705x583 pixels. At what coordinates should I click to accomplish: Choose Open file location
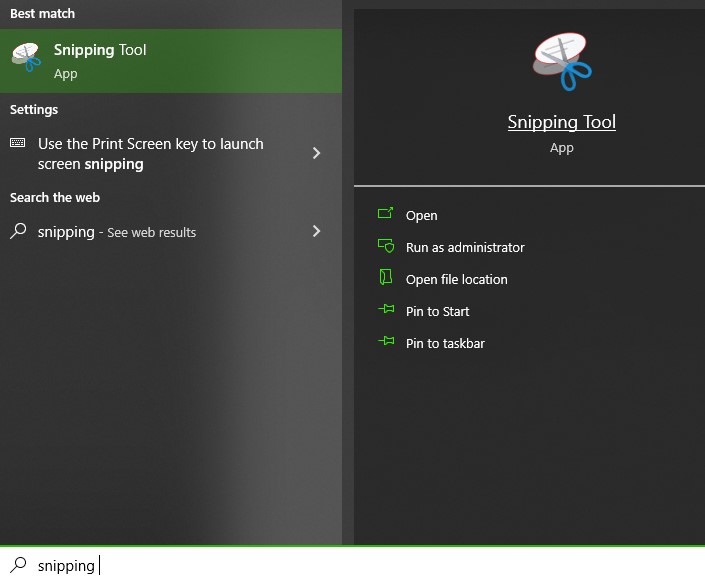456,279
